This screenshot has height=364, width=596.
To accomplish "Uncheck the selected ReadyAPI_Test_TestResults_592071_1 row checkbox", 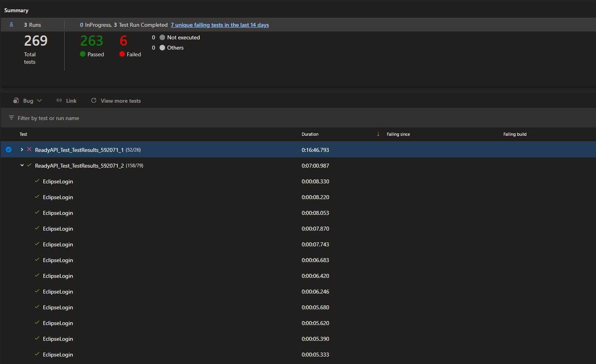I will point(9,150).
